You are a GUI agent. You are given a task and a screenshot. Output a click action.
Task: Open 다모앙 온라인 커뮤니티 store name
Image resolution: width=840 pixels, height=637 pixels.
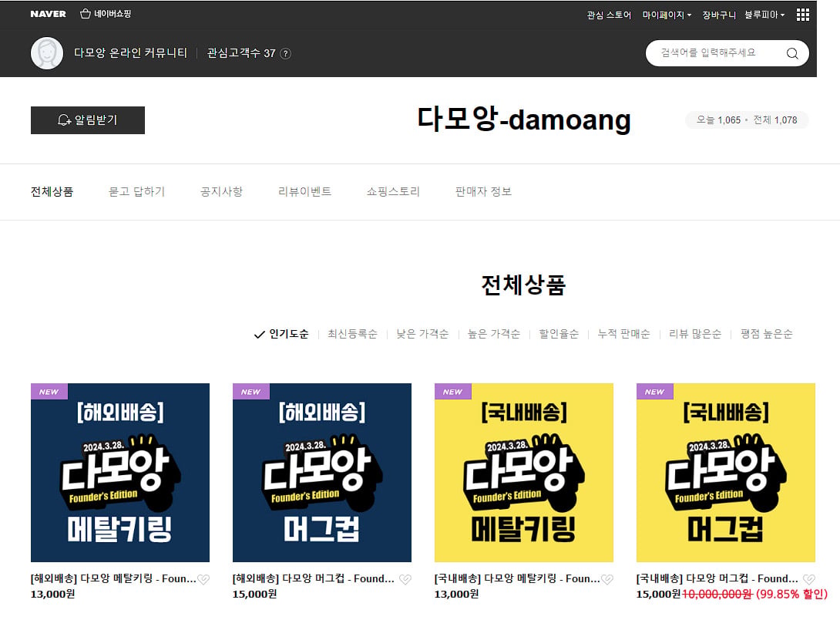click(131, 53)
